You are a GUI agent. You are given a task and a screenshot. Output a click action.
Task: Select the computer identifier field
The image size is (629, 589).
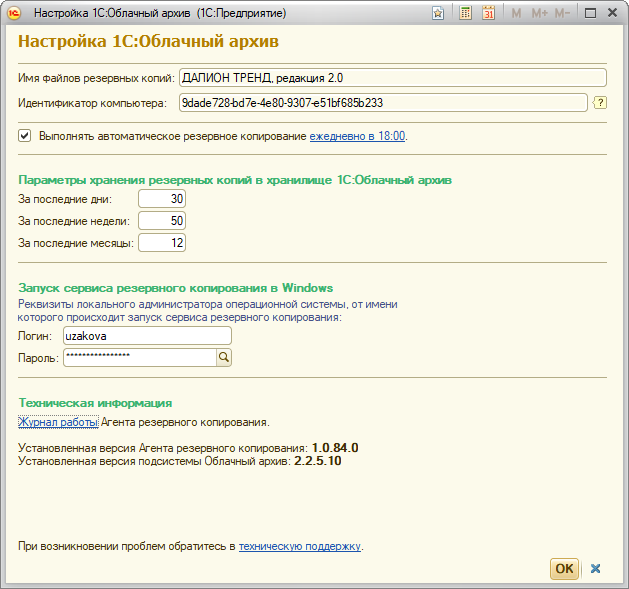click(383, 103)
